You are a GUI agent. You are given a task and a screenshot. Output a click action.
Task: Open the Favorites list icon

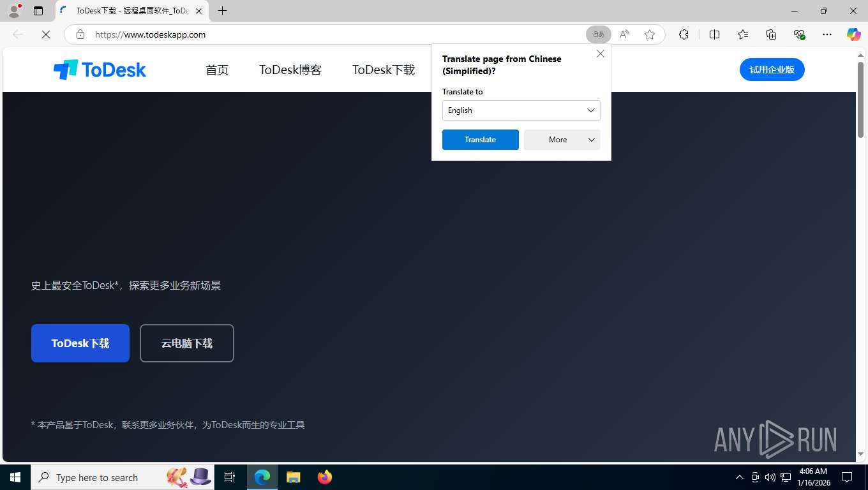[743, 34]
